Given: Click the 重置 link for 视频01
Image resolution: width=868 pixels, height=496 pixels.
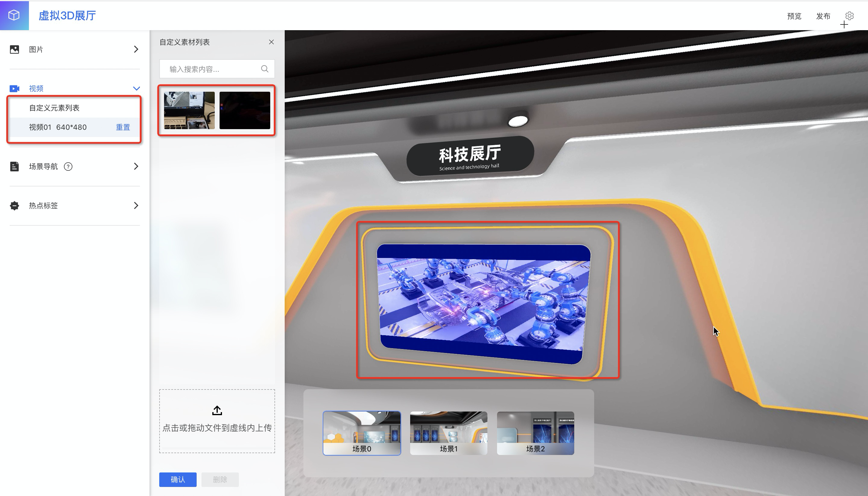Looking at the screenshot, I should (x=123, y=127).
